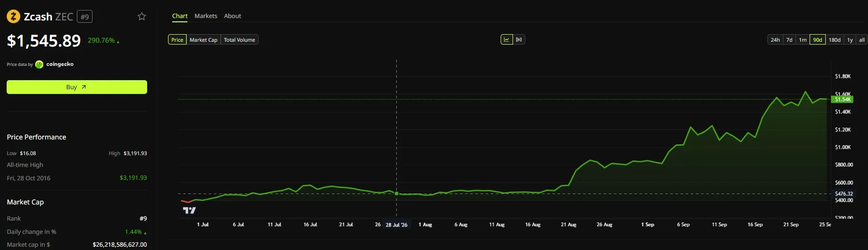868x250 pixels.
Task: Set chart range to 24h
Action: coord(775,40)
